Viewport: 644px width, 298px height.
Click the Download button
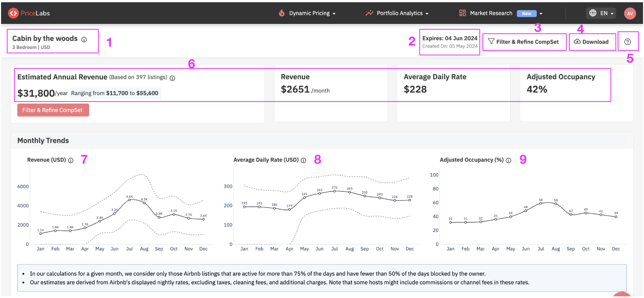point(592,42)
